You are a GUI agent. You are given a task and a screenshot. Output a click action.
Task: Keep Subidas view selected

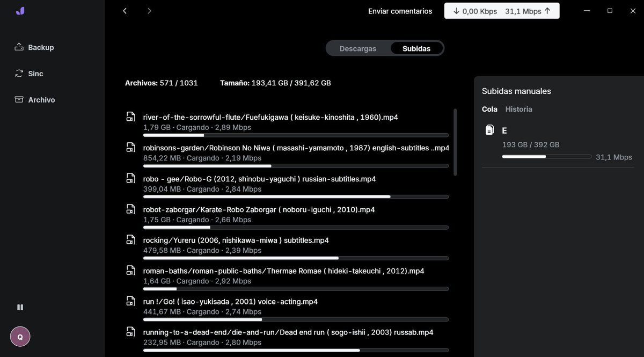(416, 48)
